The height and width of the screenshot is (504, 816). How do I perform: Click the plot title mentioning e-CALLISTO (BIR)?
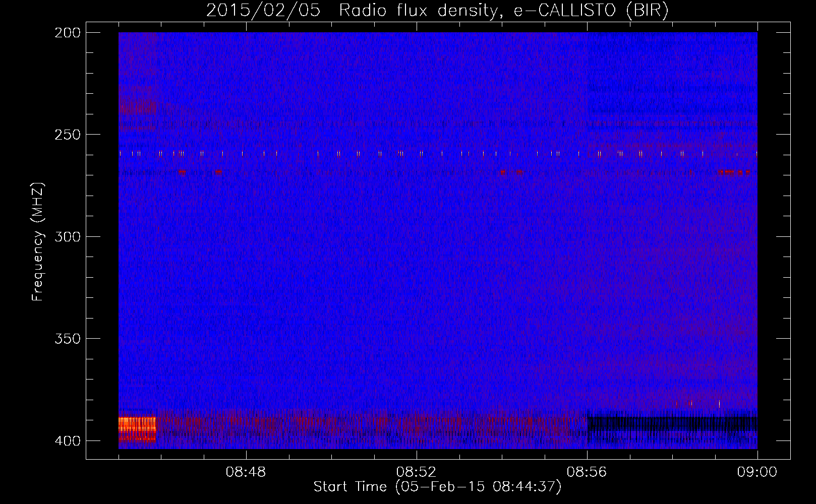pos(437,11)
